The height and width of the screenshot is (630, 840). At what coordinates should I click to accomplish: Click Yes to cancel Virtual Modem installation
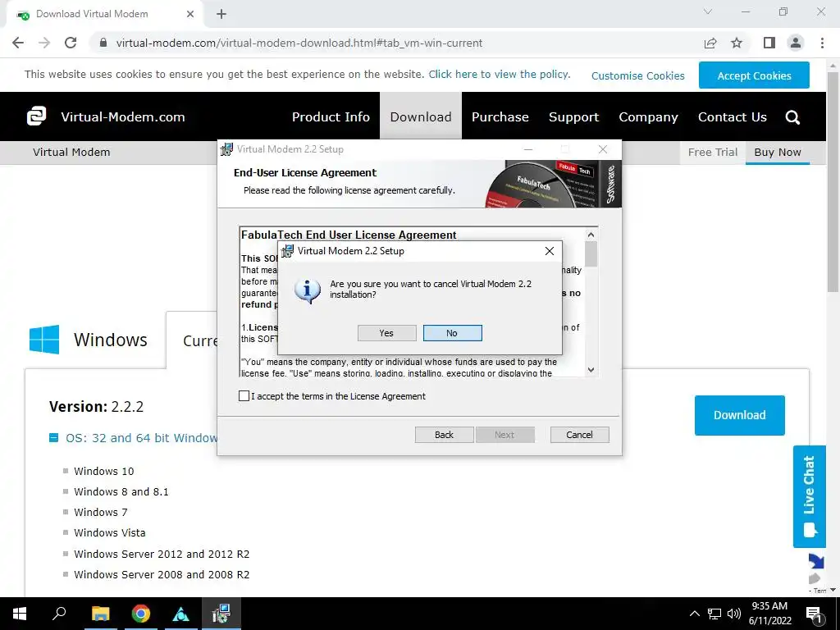coord(387,333)
